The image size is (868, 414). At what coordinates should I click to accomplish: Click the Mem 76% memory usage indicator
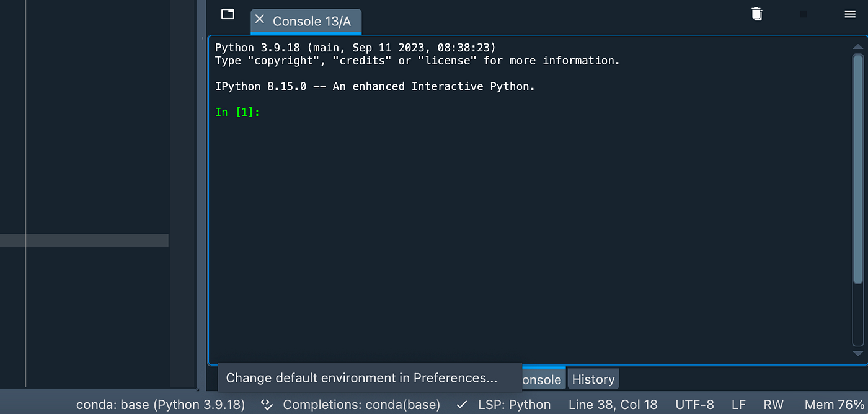tap(834, 405)
